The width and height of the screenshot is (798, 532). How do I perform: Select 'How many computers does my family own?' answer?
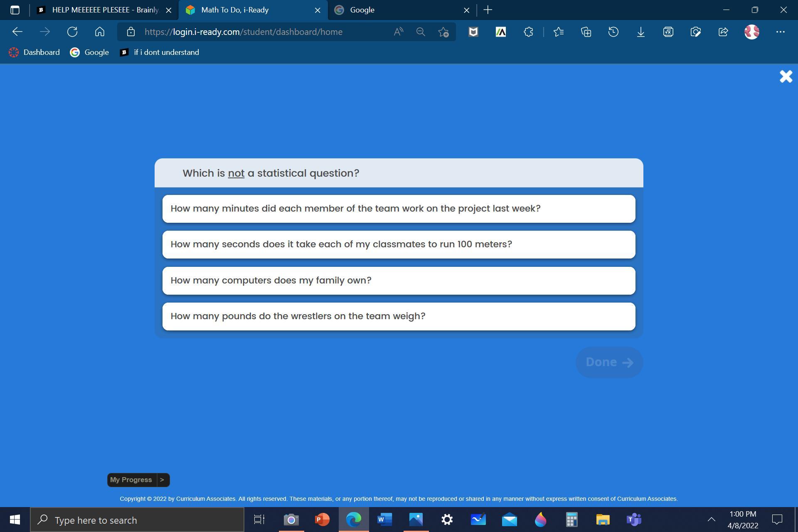click(399, 281)
